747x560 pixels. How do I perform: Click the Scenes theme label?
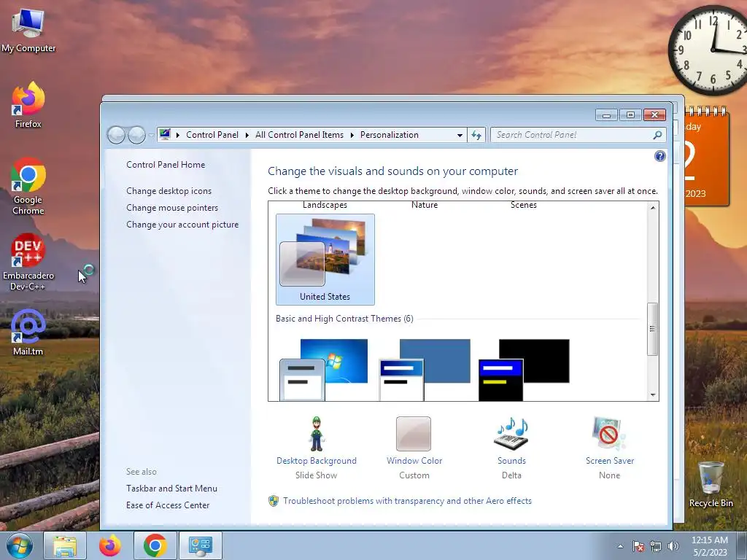click(524, 205)
